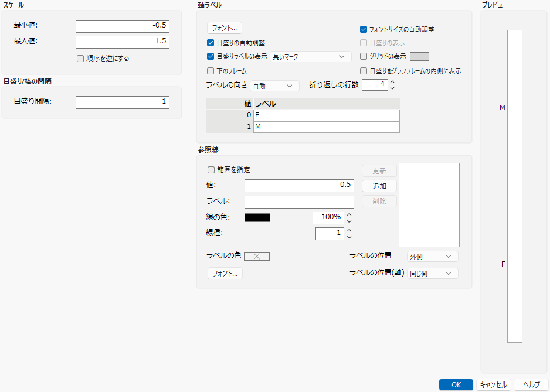Click the 最小値 input field
Viewport: 550px width, 392px height.
[123, 26]
